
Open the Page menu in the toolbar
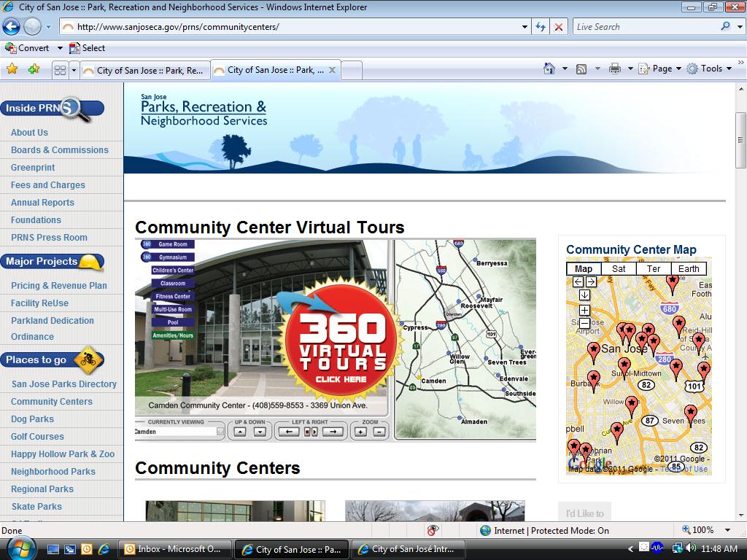tap(661, 68)
